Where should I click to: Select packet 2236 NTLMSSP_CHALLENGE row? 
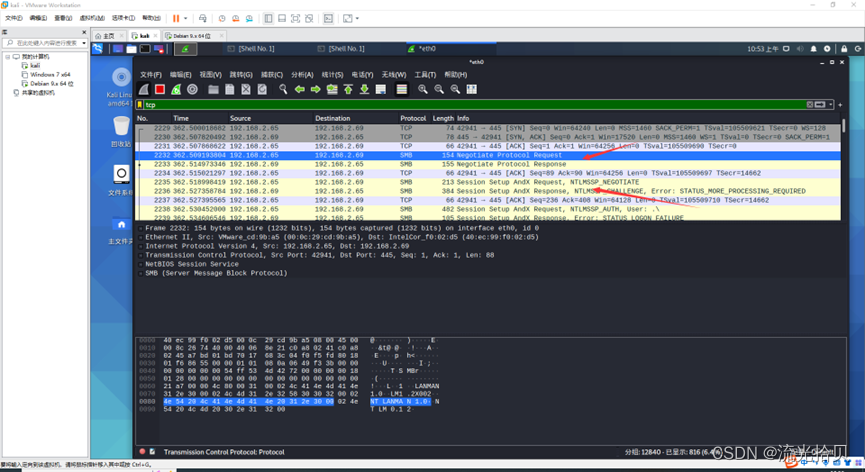pyautogui.click(x=488, y=191)
